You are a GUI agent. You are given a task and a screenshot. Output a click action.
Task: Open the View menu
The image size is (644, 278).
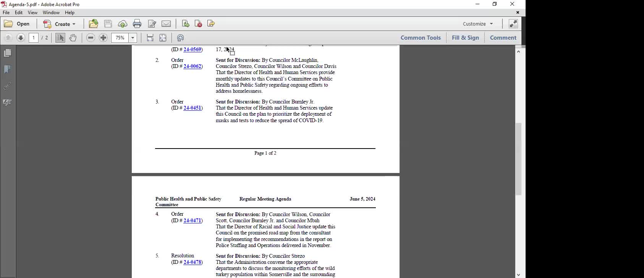pos(32,13)
